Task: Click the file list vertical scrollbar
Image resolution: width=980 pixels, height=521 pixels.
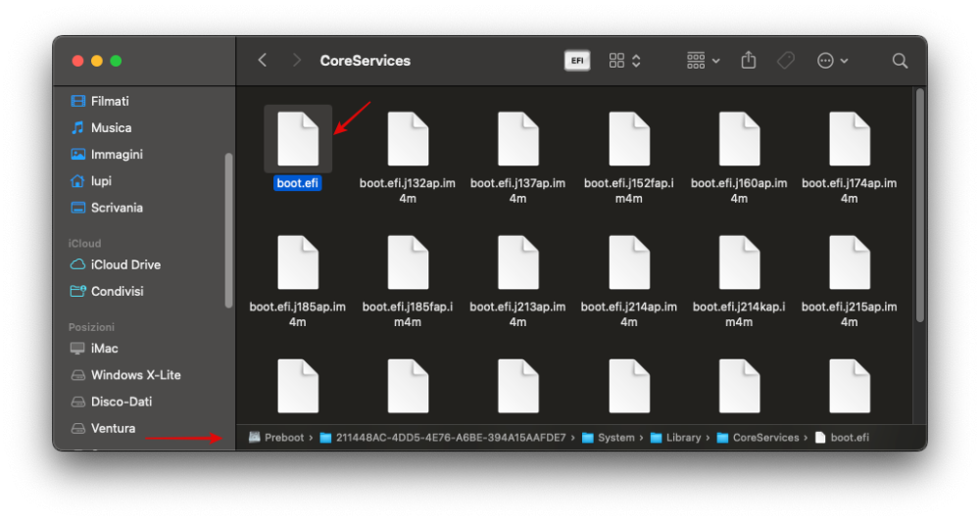Action: (919, 206)
